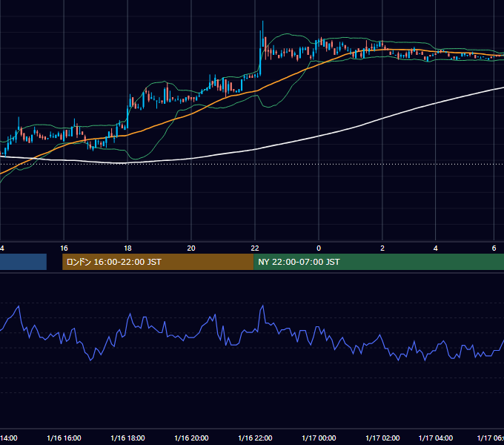Click the 18 hour label on upper time axis
Image resolution: width=504 pixels, height=445 pixels.
click(127, 248)
